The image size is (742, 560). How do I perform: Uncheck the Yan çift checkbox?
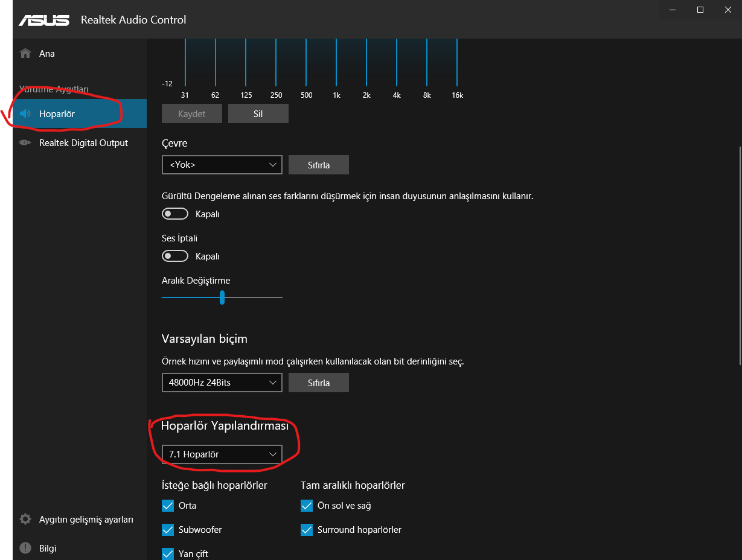click(168, 554)
